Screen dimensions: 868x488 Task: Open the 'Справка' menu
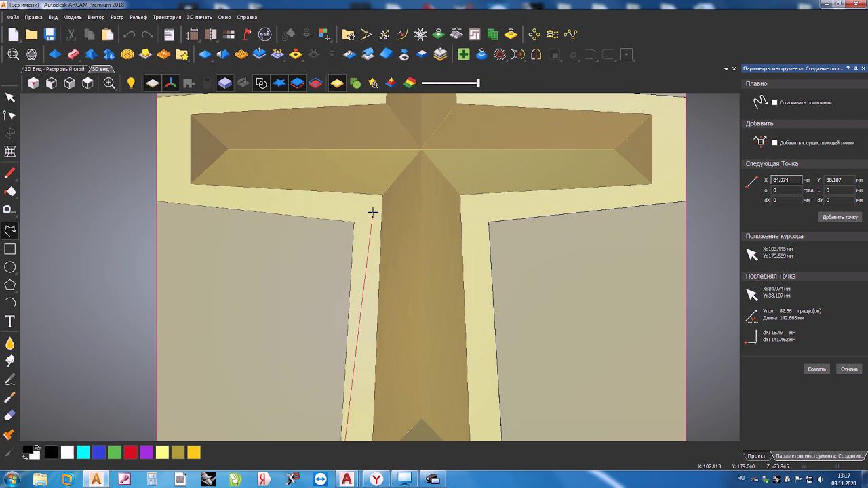click(x=247, y=17)
